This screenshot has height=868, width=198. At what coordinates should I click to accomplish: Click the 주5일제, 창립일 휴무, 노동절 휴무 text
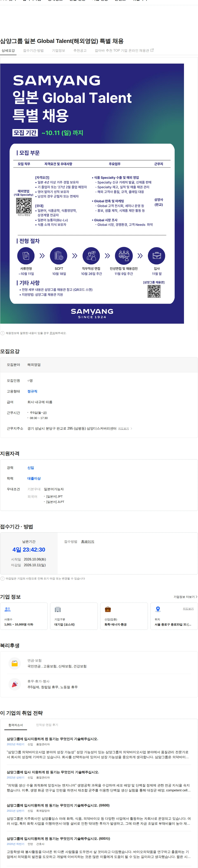point(53,687)
